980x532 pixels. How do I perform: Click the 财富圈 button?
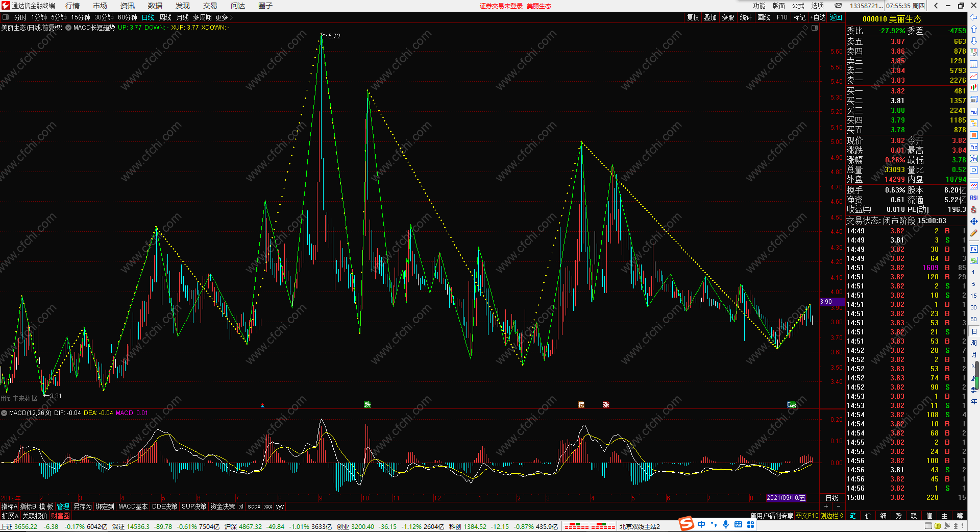coord(60,516)
